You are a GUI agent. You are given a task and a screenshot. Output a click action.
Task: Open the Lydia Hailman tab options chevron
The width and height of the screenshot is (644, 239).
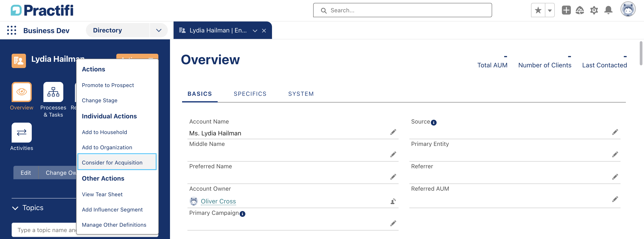tap(255, 30)
